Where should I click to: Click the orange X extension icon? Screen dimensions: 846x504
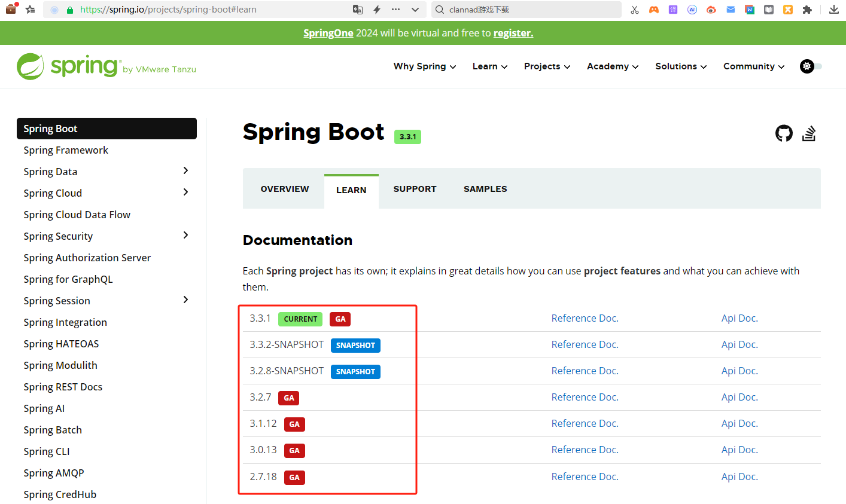point(788,10)
